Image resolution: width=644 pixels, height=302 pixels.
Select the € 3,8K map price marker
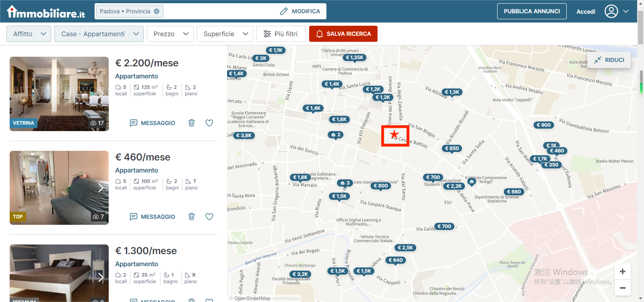coord(244,136)
